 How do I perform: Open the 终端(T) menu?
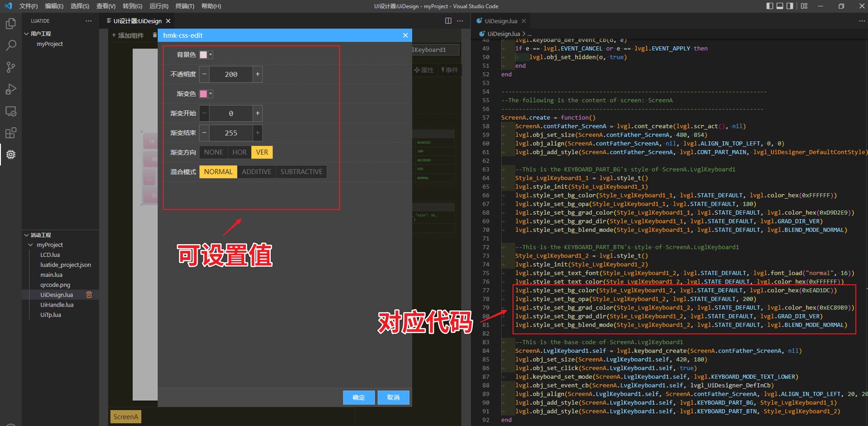(185, 6)
